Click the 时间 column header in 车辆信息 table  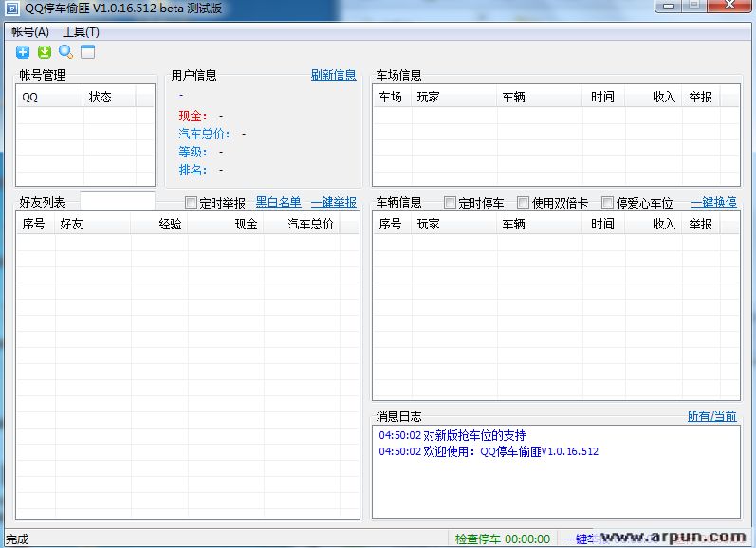(x=603, y=224)
